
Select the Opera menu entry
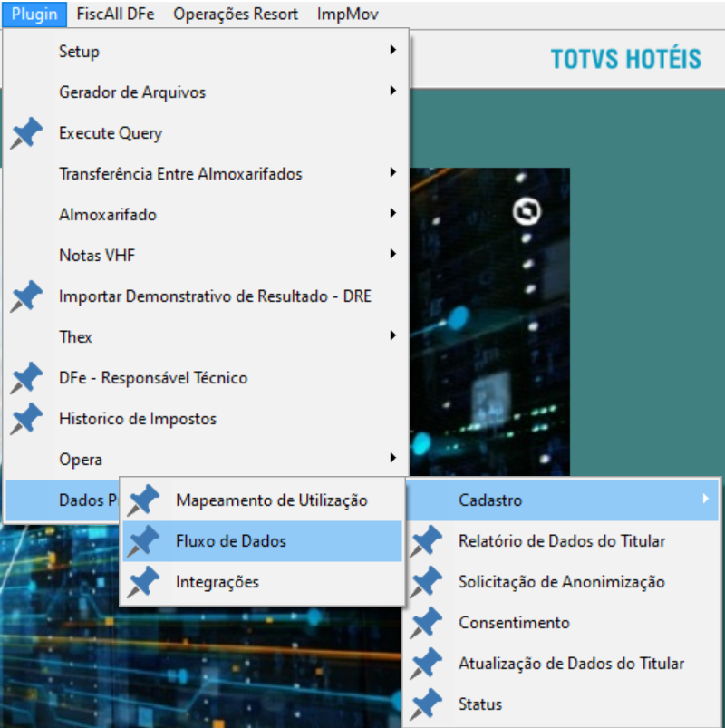206,460
